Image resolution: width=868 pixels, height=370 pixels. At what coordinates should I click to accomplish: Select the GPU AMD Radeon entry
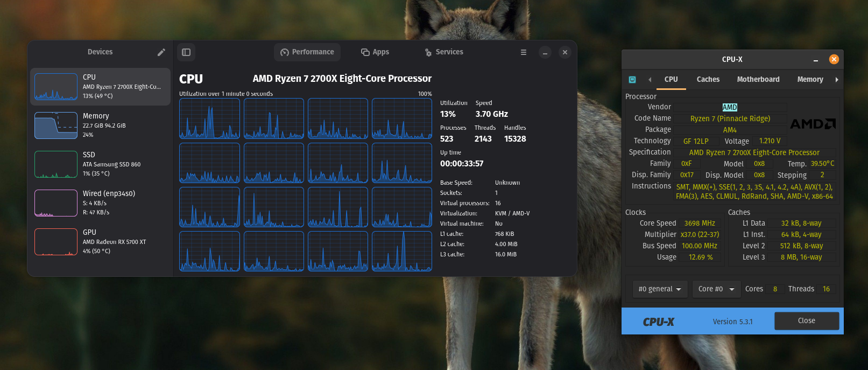[100, 241]
